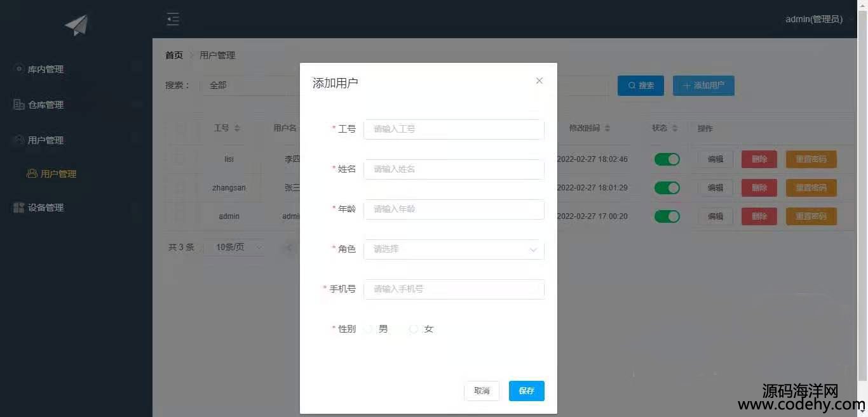Click the 2022-02-27 18:02:46 timestamp cell
Screen dimensions: 868x417
[592, 159]
